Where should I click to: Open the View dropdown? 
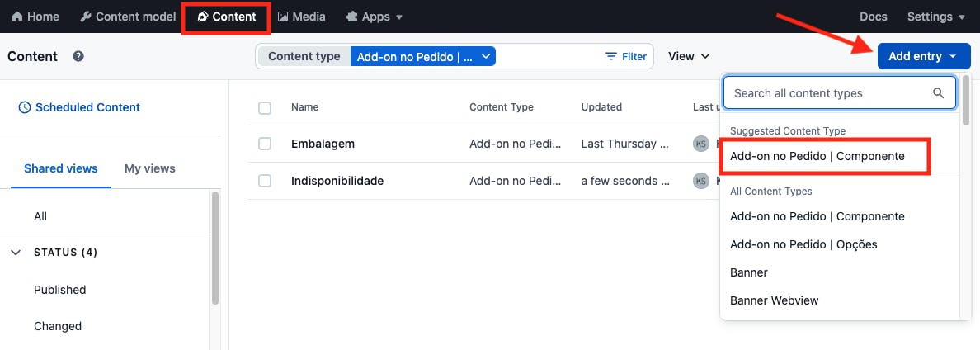(x=689, y=56)
